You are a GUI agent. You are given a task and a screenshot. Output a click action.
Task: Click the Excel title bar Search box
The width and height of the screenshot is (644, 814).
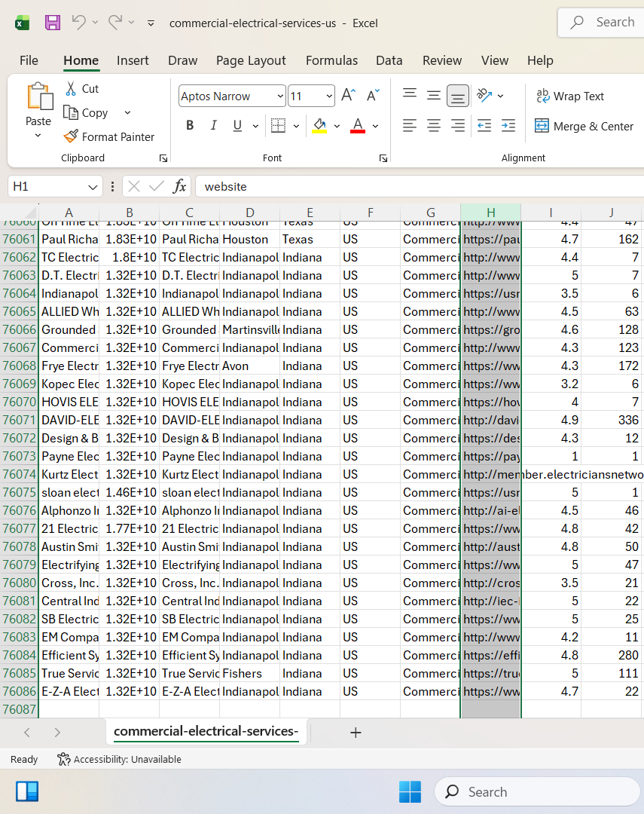pos(601,23)
